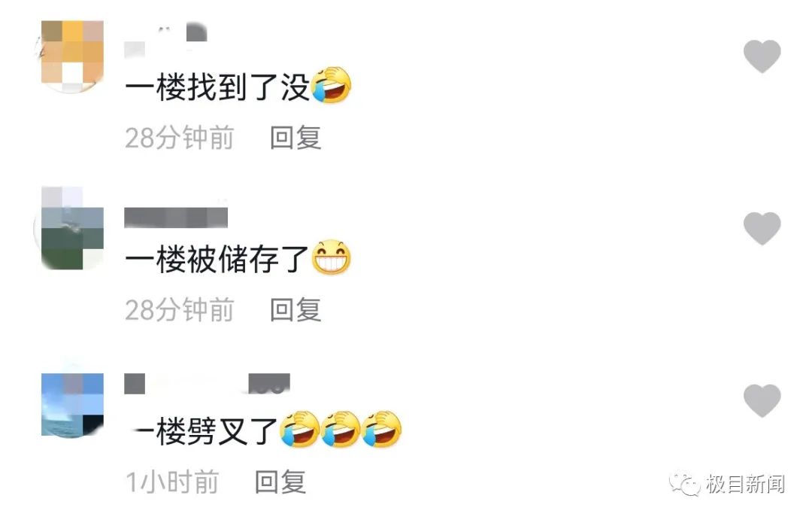Click the 极目新闻 watermark text
812x520 pixels.
click(x=744, y=484)
